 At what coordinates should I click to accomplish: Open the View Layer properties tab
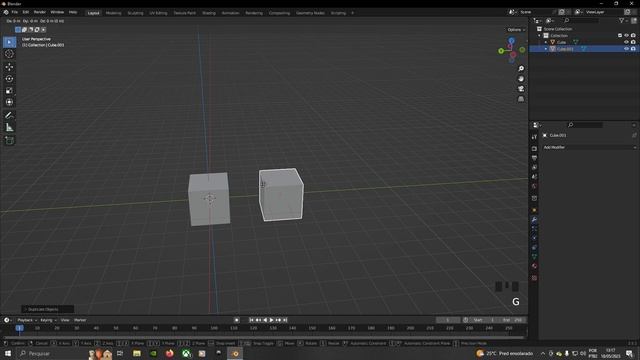pyautogui.click(x=534, y=167)
